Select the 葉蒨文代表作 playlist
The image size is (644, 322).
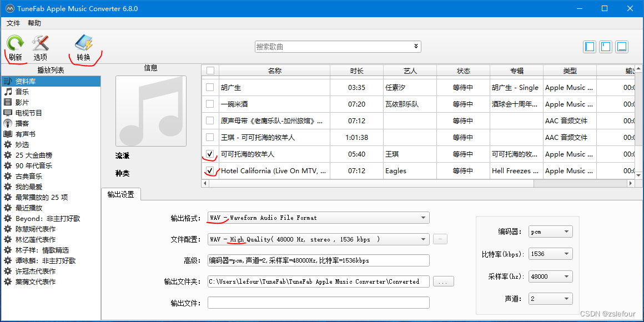coord(36,282)
